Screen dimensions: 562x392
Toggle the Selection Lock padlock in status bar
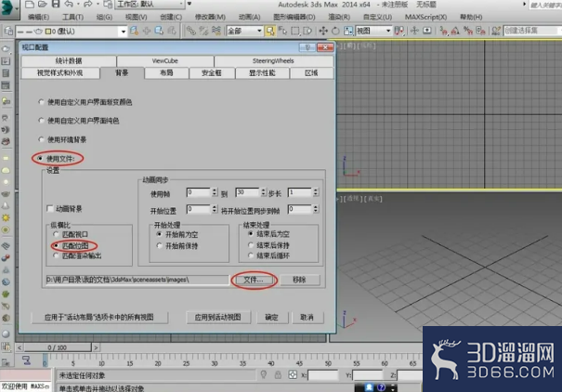click(x=278, y=374)
